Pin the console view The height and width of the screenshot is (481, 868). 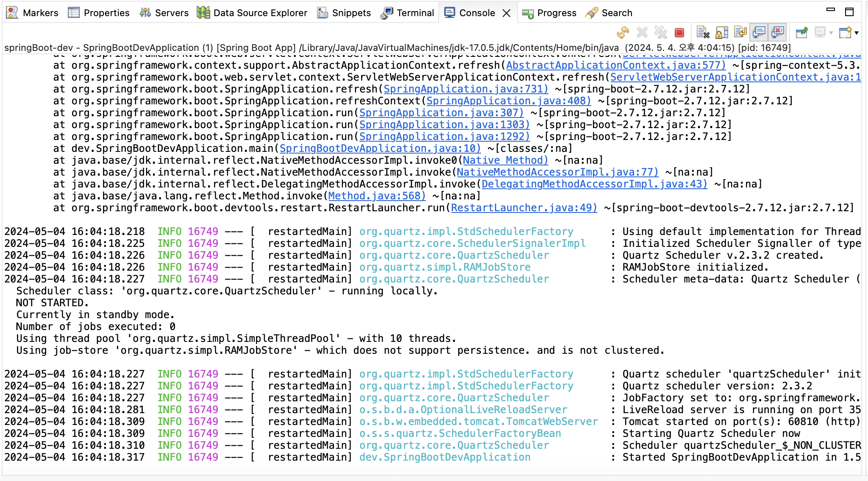[801, 32]
